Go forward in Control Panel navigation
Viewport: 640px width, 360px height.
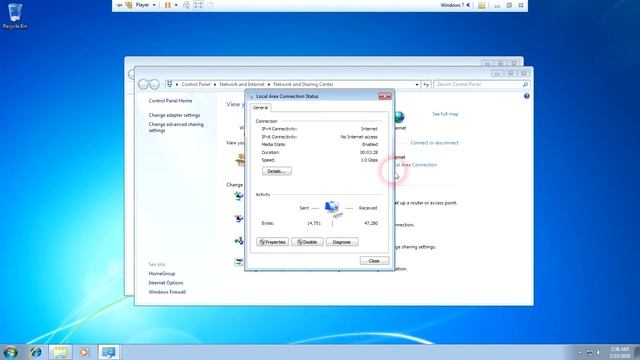154,84
